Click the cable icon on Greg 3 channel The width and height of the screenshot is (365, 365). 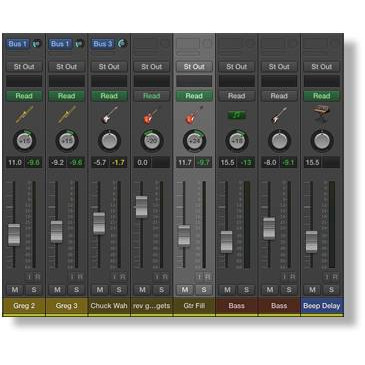click(x=67, y=115)
